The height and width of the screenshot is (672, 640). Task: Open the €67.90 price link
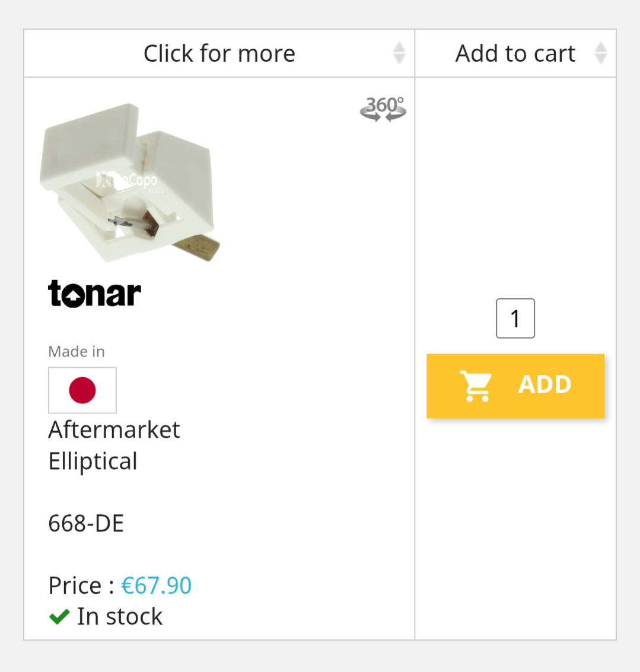point(157,586)
